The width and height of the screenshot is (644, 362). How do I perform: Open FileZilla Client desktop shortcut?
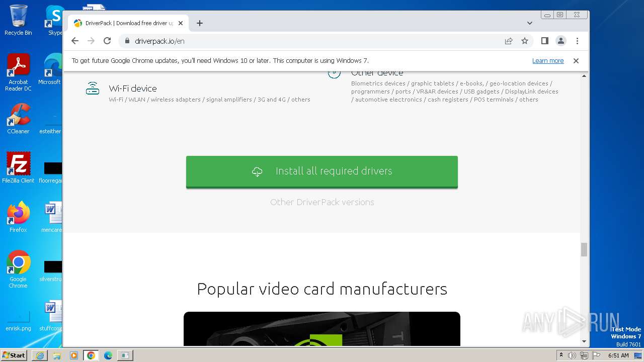coord(18,168)
